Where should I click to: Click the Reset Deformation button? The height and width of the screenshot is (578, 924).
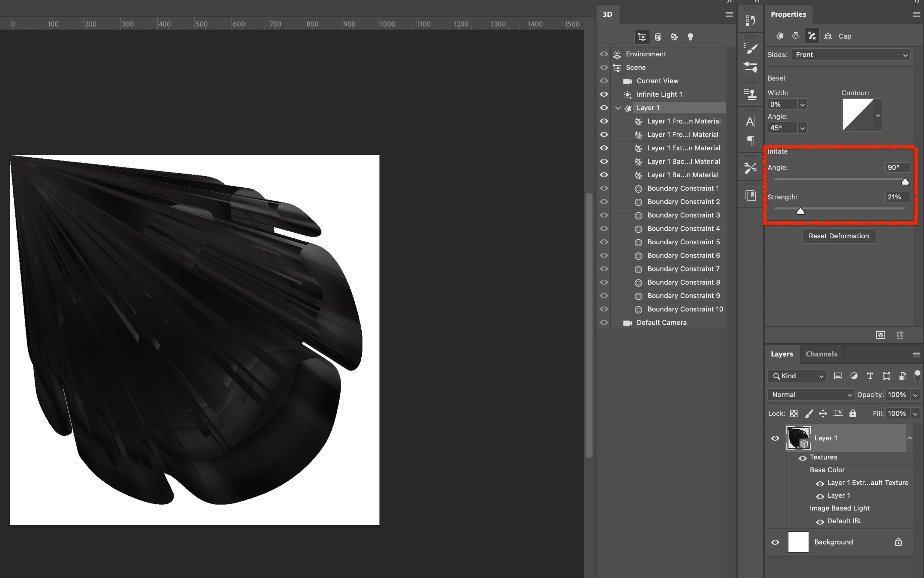click(838, 236)
